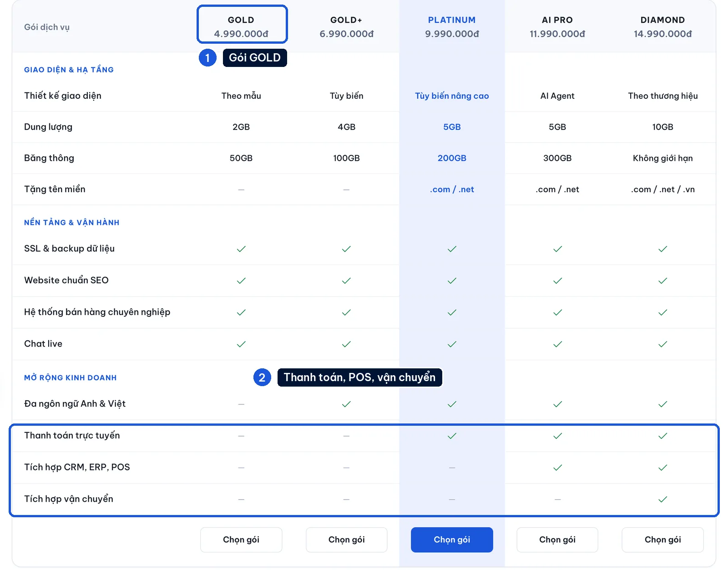Viewport: 728px width, 576px height.
Task: Select the blue PLATINUM Chọn gói button
Action: click(x=452, y=540)
